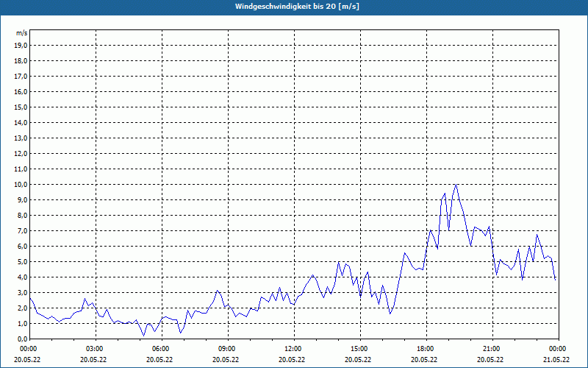
Task: Click the 10 m/s wind peak after 19:00
Action: click(x=456, y=185)
